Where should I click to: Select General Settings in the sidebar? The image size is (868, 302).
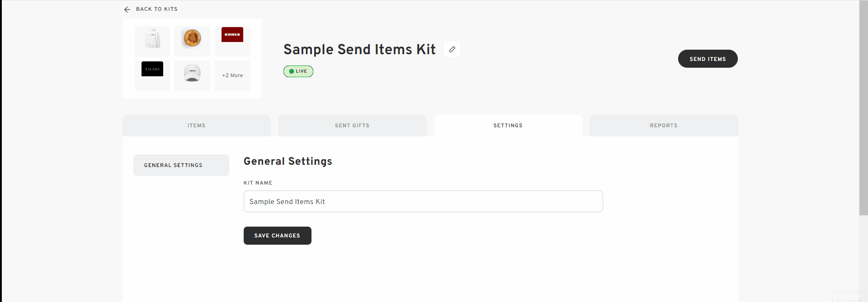pyautogui.click(x=181, y=165)
